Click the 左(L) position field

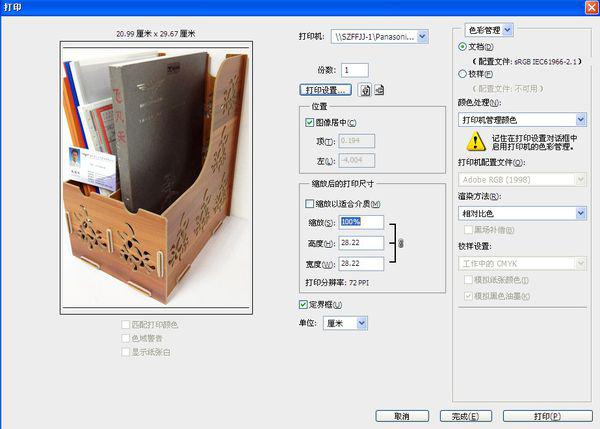(x=357, y=160)
